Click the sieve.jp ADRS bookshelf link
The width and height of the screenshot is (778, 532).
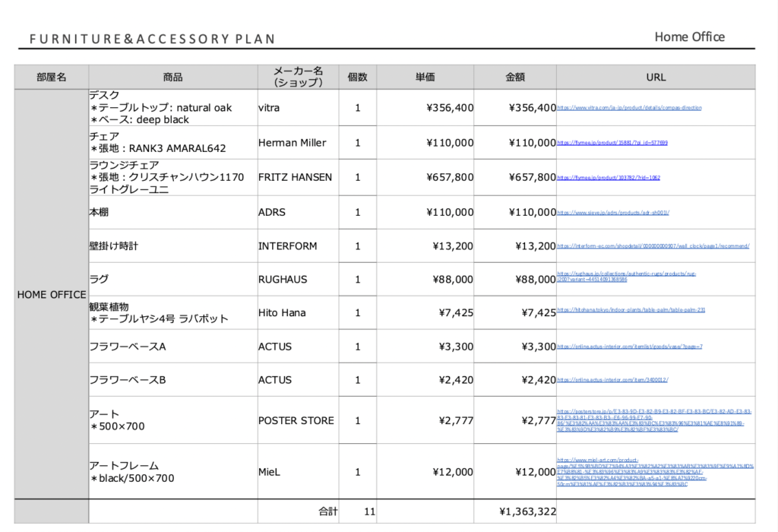pos(613,213)
